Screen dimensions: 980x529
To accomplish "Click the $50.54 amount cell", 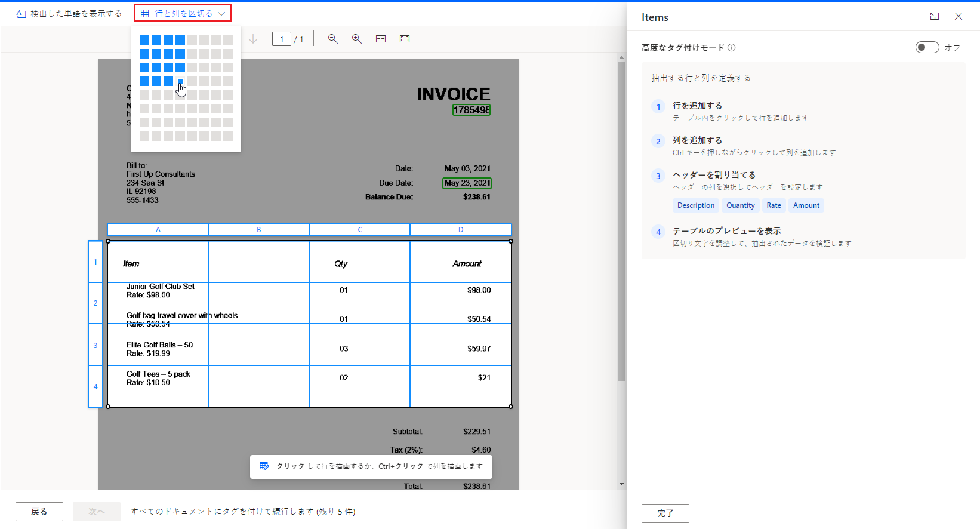I will tap(479, 319).
